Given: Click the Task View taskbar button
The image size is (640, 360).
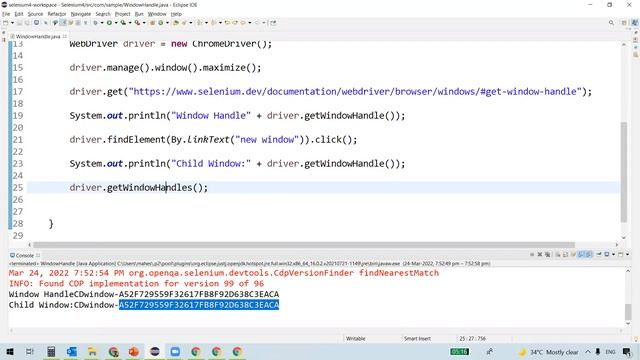Looking at the screenshot, I should point(30,351).
